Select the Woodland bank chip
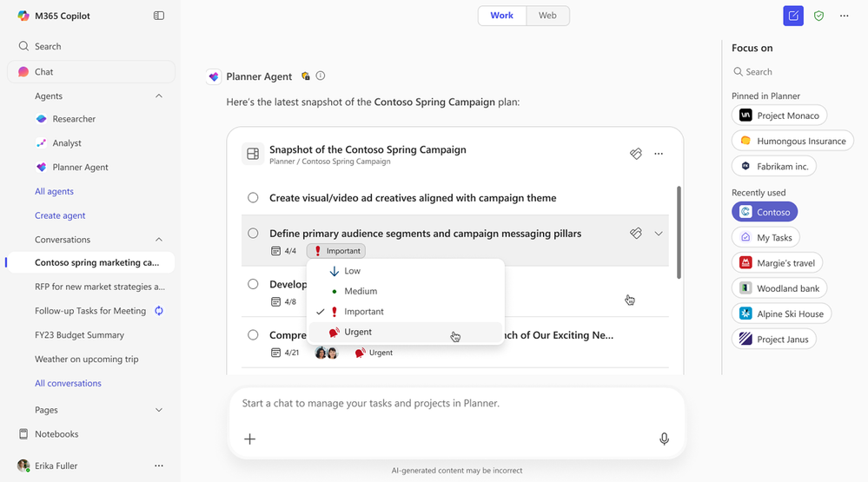Image resolution: width=868 pixels, height=482 pixels. pos(779,288)
